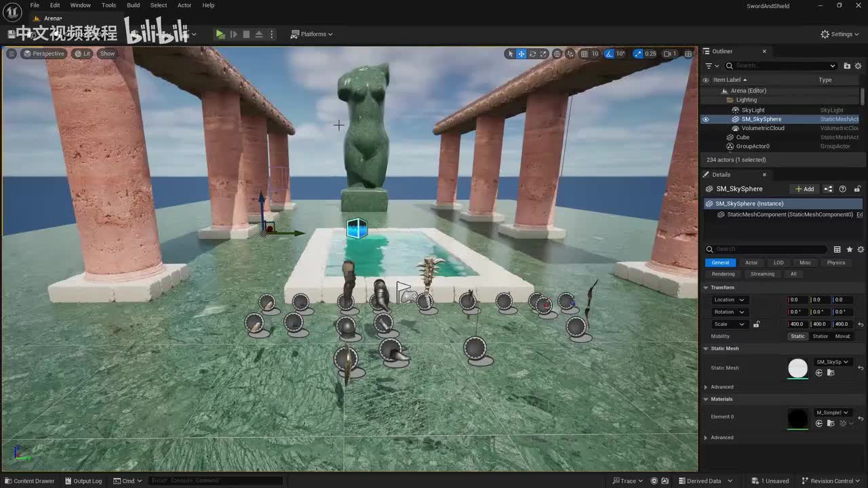Toggle visibility of SM_SkySphere actor
Screen dimensions: 868x488
(x=705, y=119)
